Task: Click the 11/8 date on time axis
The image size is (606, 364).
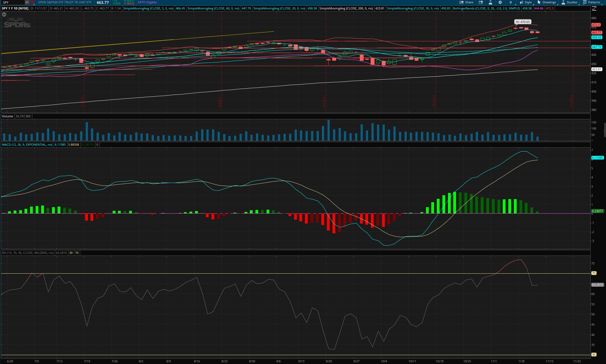Action: (521, 361)
